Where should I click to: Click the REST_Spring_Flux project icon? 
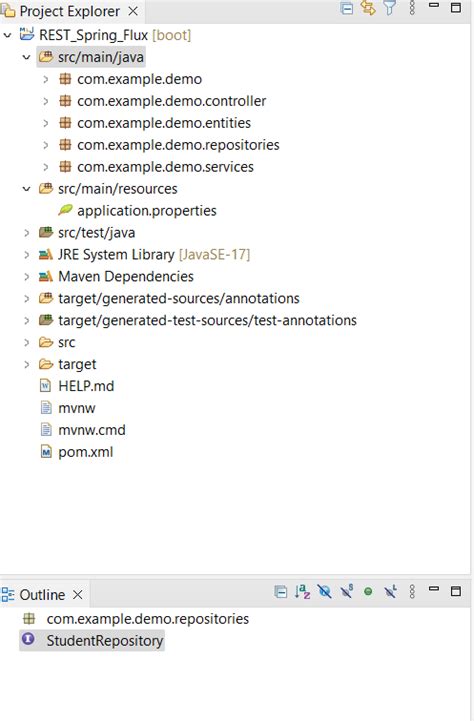(27, 34)
